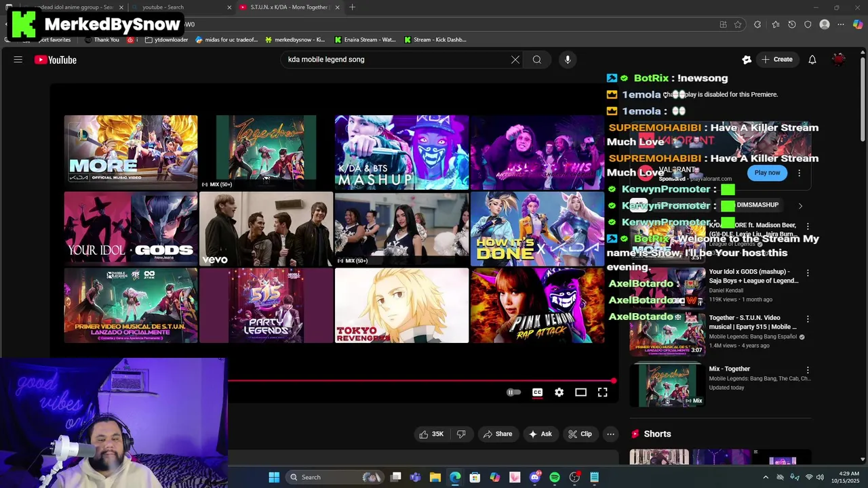This screenshot has width=868, height=488.
Task: Open the taskbar clock and date
Action: (x=846, y=477)
